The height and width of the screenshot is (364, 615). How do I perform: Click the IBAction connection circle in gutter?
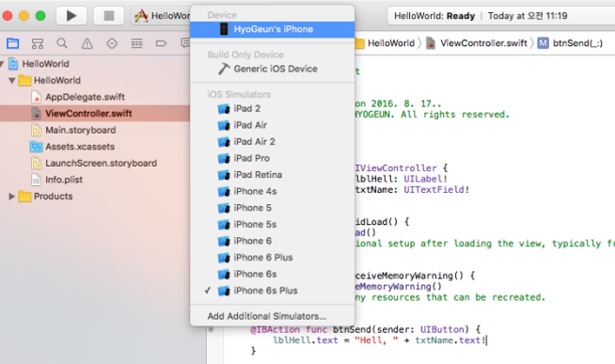pyautogui.click(x=211, y=329)
